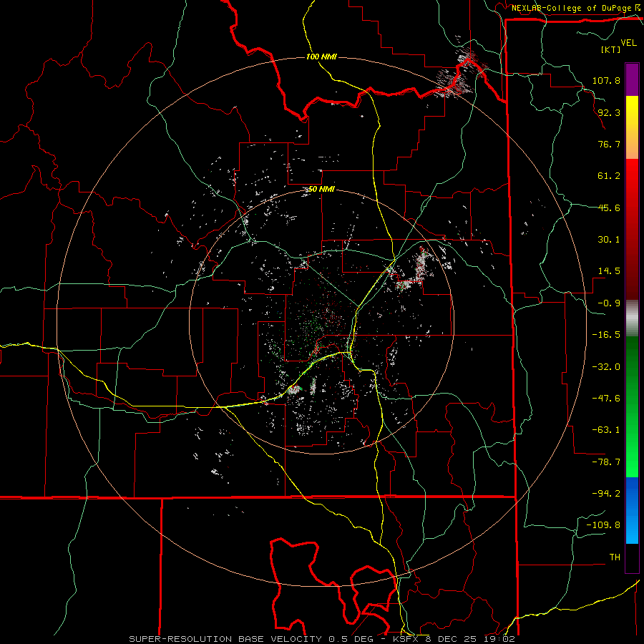This screenshot has width=644, height=644.
Task: Click the 14.5 velocity scale value
Action: (609, 271)
